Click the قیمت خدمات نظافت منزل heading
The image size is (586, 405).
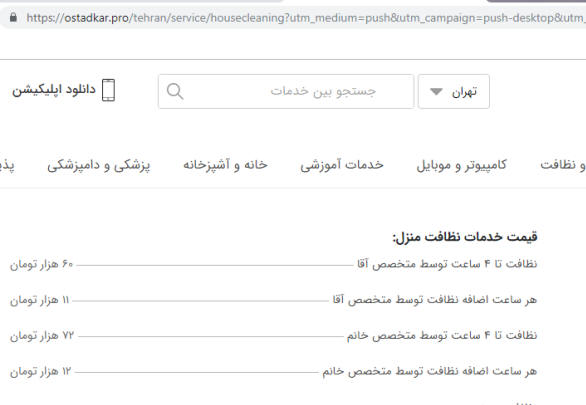(x=465, y=237)
